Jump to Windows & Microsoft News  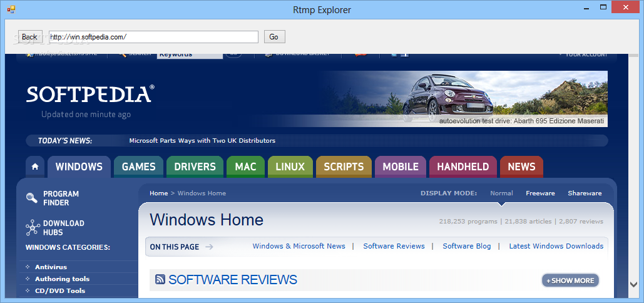pyautogui.click(x=299, y=246)
